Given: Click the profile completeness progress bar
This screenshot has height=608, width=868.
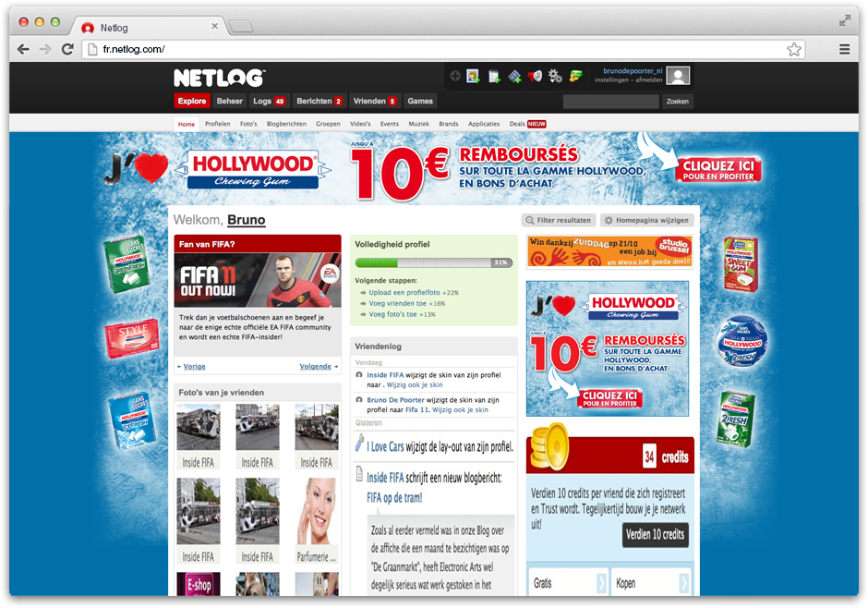Looking at the screenshot, I should point(432,263).
